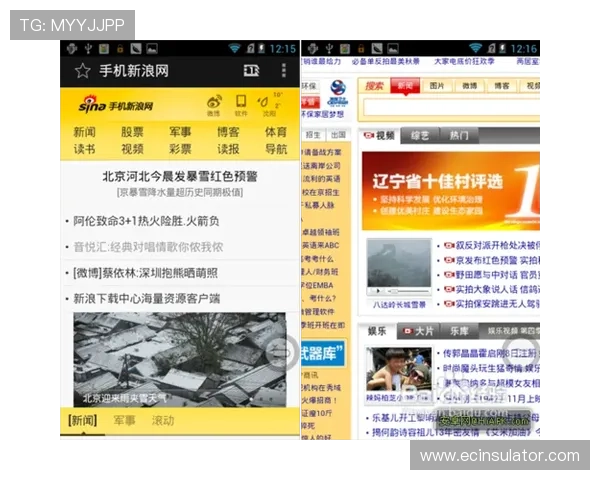This screenshot has height=480, width=600.
Task: Tap the Wi-Fi icon on the left phone
Action: click(234, 48)
